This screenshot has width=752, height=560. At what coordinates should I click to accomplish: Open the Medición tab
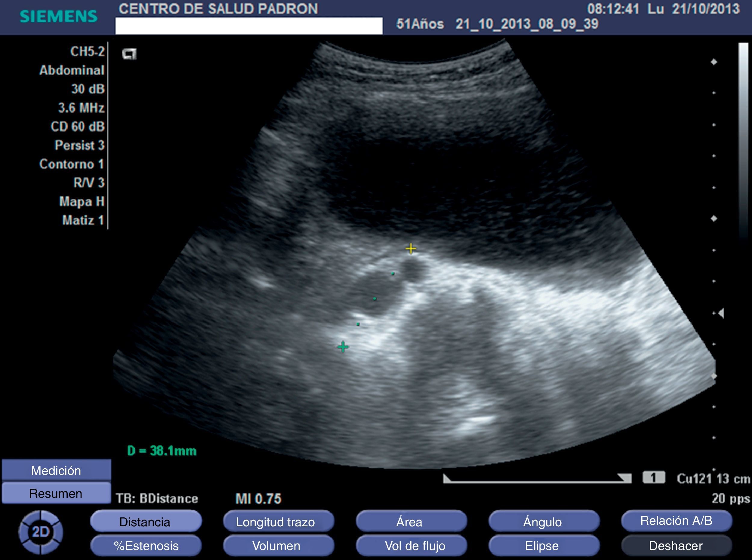point(56,470)
